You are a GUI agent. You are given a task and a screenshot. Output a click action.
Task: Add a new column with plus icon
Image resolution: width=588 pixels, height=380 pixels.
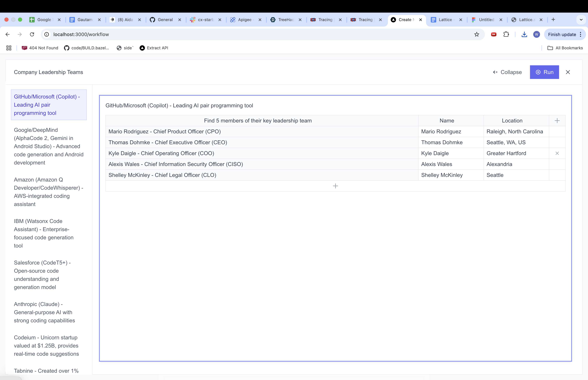[x=557, y=121]
